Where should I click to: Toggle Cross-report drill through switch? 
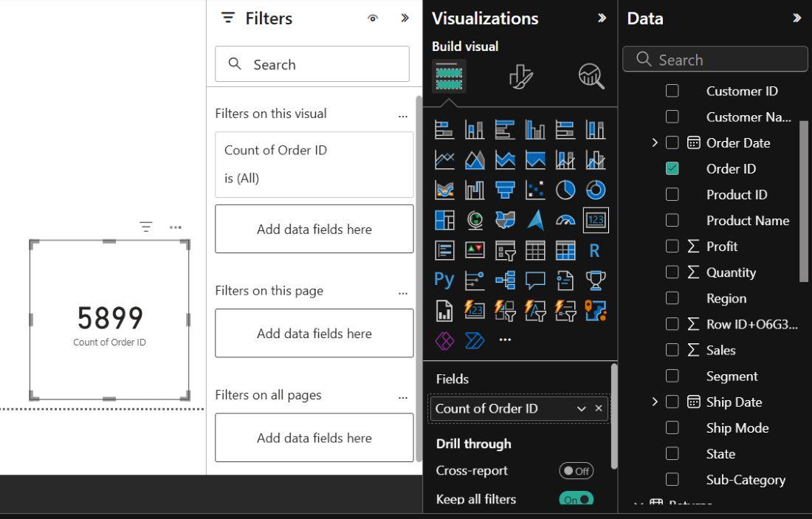tap(576, 470)
